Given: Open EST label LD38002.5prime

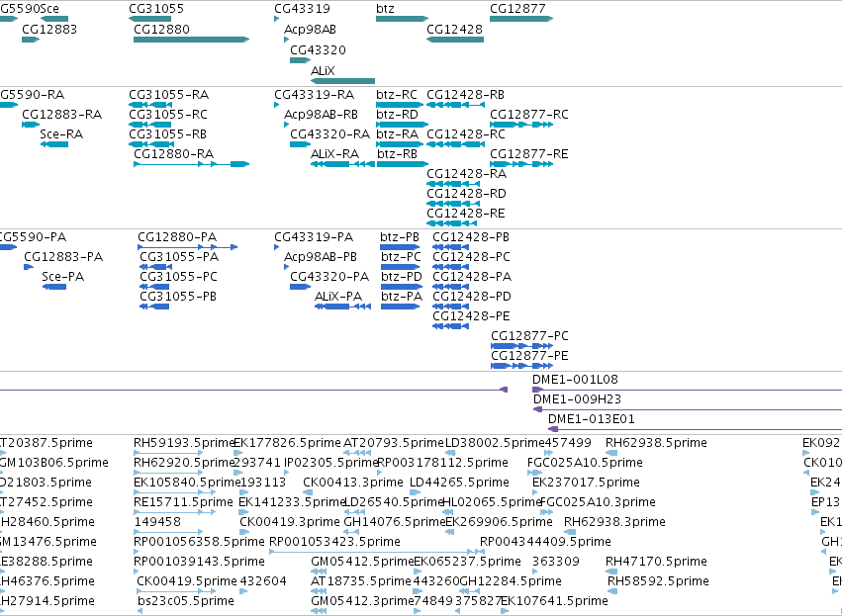Looking at the screenshot, I should coord(495,443).
